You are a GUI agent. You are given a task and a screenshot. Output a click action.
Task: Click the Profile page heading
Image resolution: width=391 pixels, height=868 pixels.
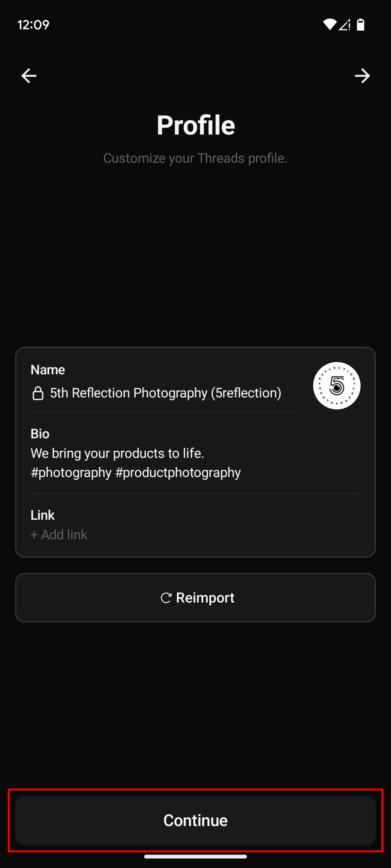[195, 125]
